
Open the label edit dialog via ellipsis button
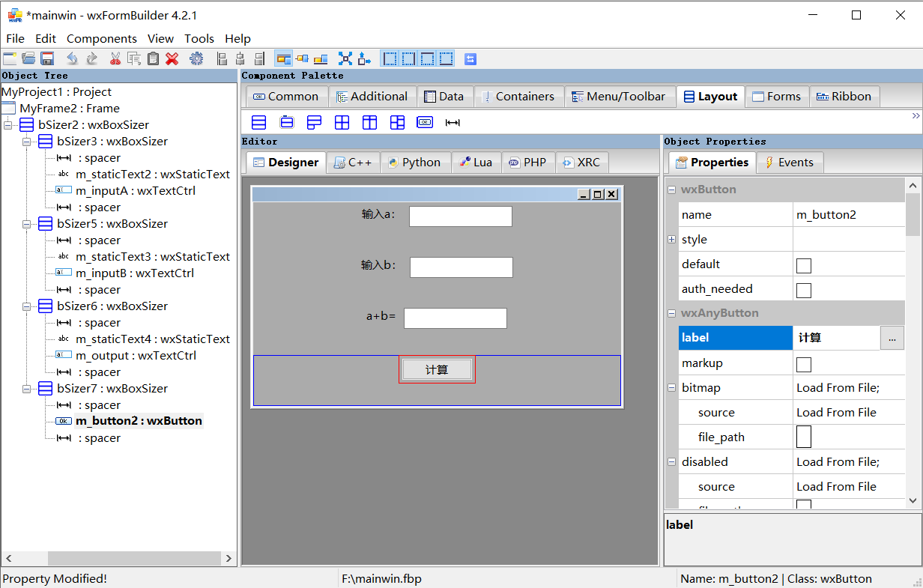(x=892, y=338)
